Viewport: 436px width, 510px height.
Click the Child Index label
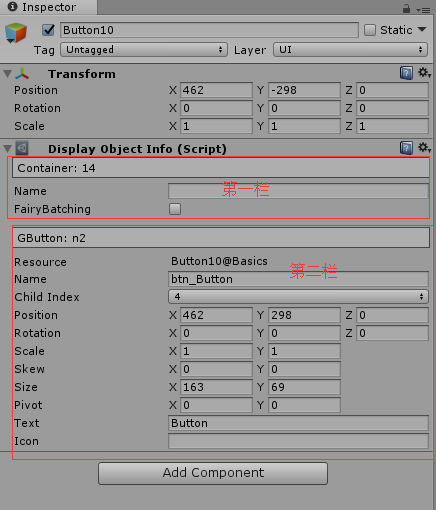point(47,297)
